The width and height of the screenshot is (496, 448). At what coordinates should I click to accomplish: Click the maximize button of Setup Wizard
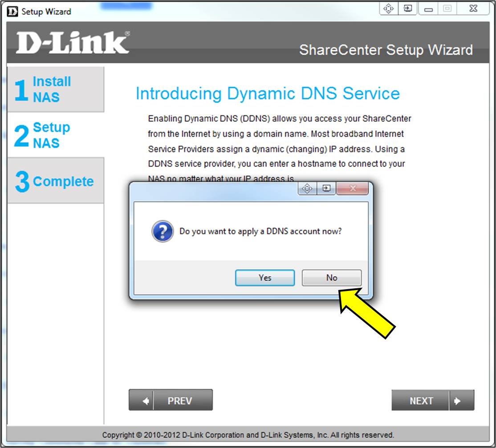[447, 8]
